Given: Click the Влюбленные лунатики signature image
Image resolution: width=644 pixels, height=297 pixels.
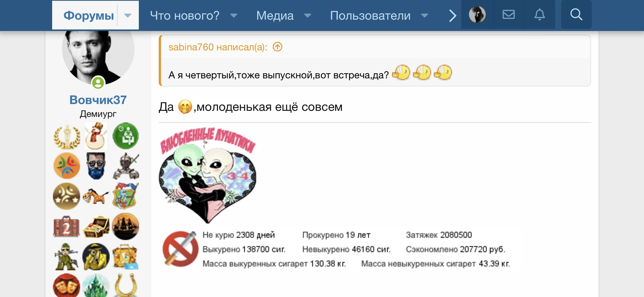Looking at the screenshot, I should [x=208, y=175].
